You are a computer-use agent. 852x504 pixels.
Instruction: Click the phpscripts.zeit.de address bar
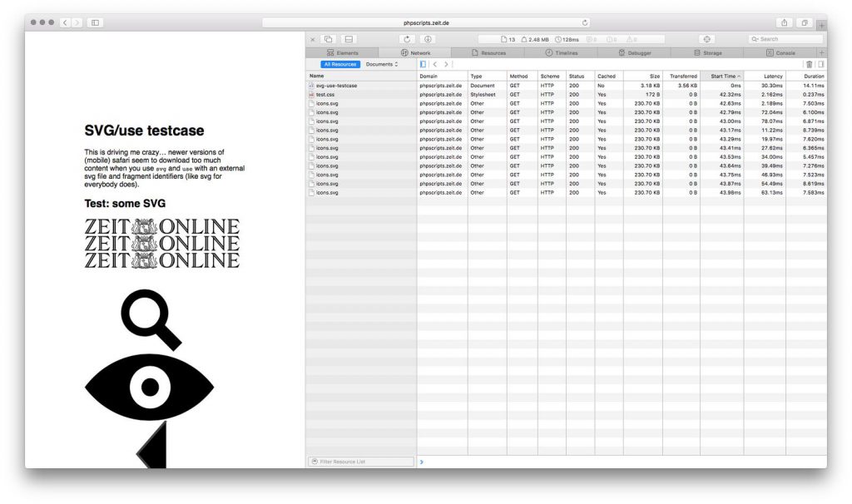click(x=426, y=22)
